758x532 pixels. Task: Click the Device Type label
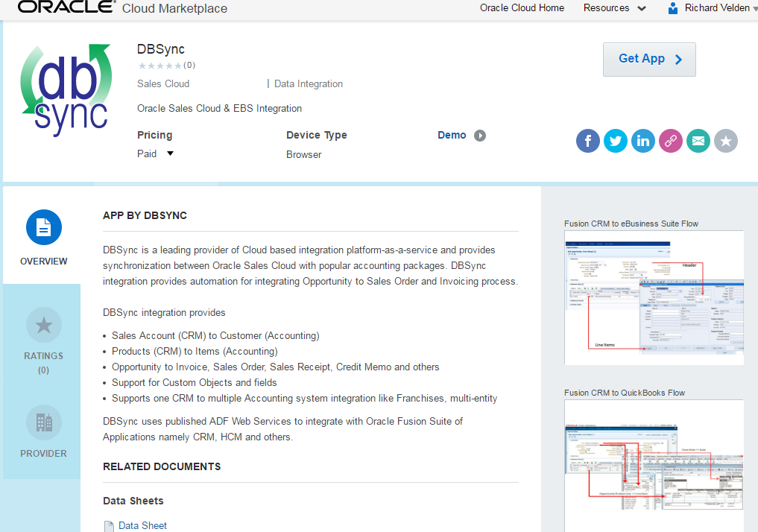click(317, 136)
